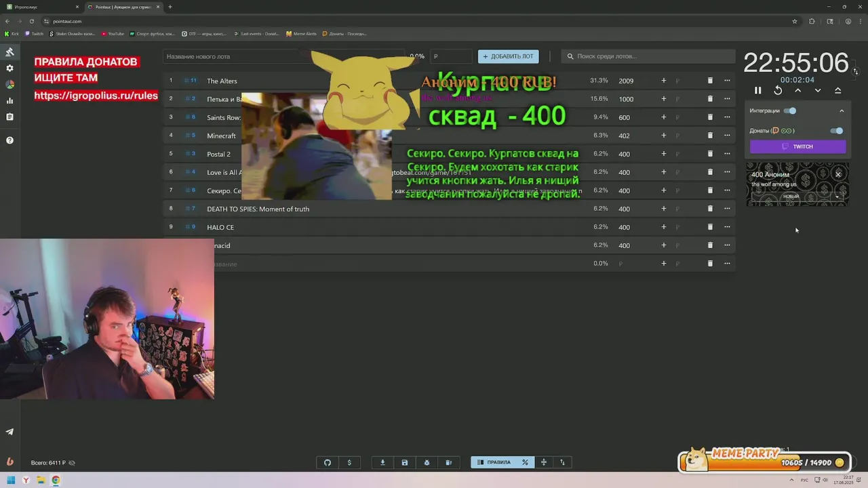Screen dimensions: 868x488
Task: Click the swap arrows beside the timer
Action: point(856,71)
